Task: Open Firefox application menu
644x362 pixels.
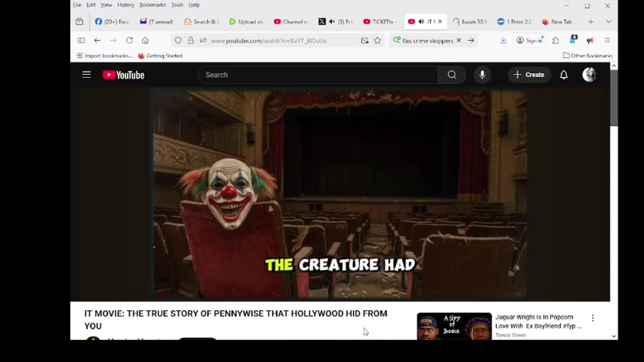Action: click(607, 40)
